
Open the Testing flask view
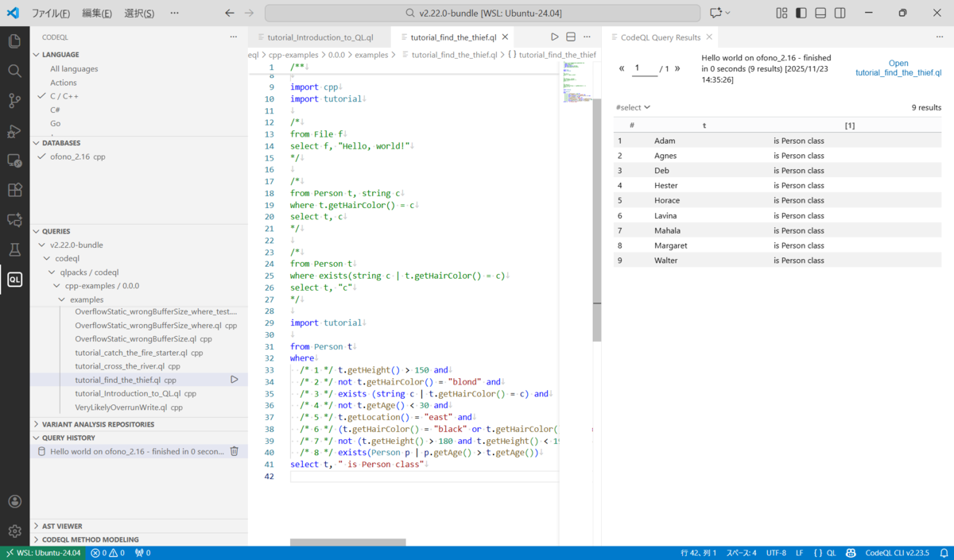[x=14, y=249]
